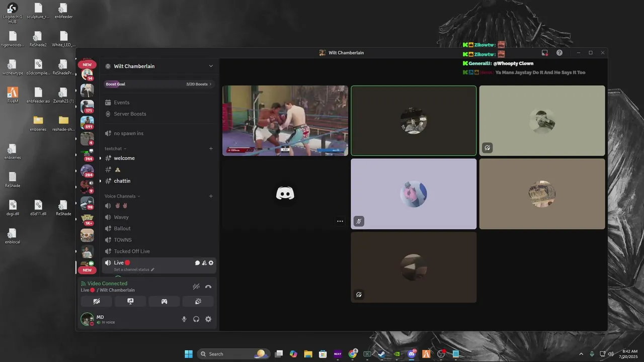Open Discord Help question mark
This screenshot has width=644, height=362.
pos(559,53)
